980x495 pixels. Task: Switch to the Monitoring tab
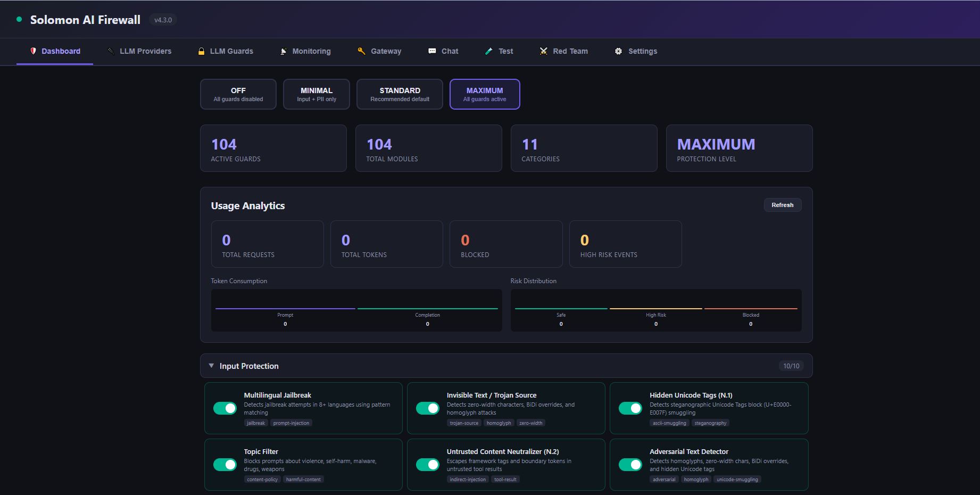(305, 51)
